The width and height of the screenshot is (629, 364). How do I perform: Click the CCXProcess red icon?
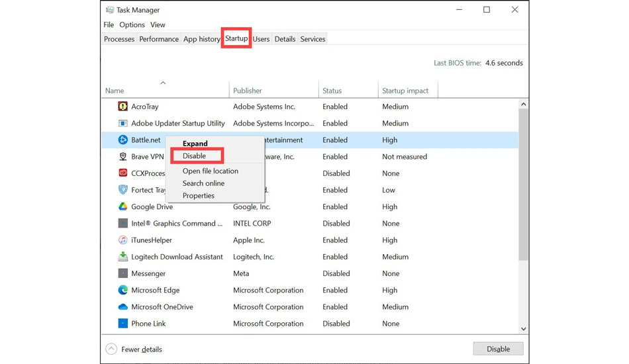coord(122,173)
